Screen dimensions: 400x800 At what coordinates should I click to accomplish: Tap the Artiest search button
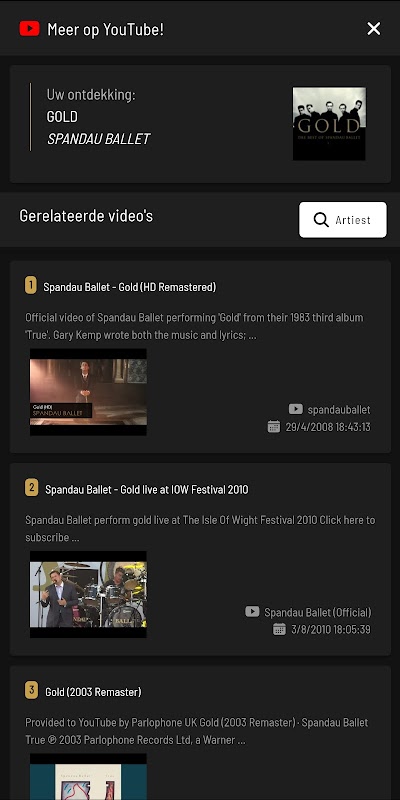(x=343, y=220)
